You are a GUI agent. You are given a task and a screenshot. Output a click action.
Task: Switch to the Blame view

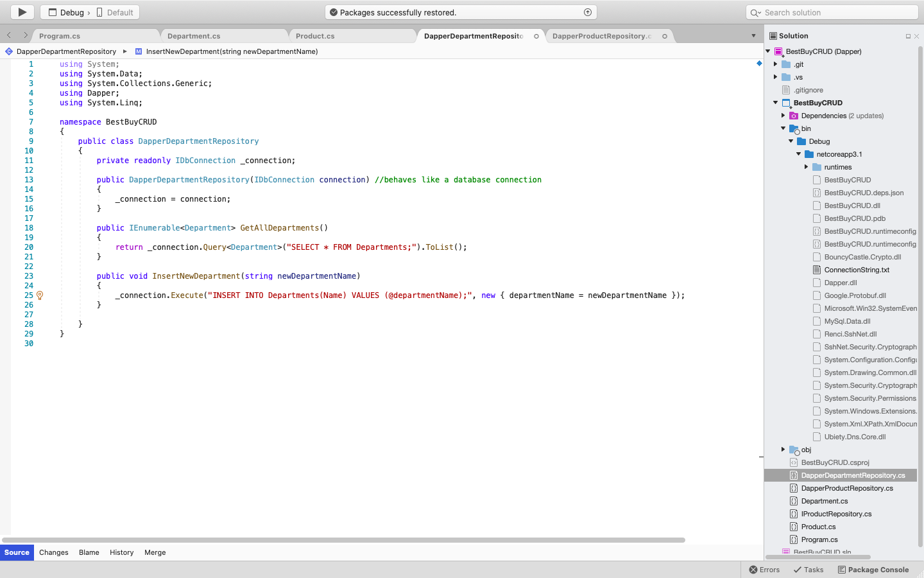[89, 552]
